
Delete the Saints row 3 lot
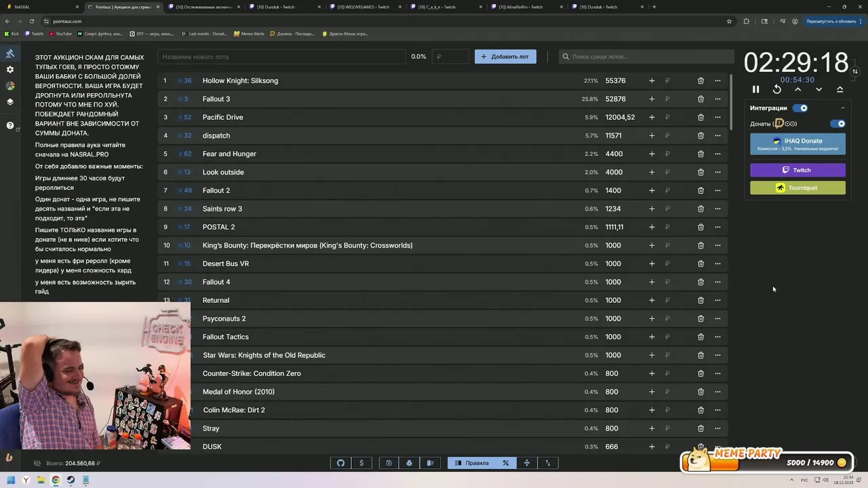701,209
